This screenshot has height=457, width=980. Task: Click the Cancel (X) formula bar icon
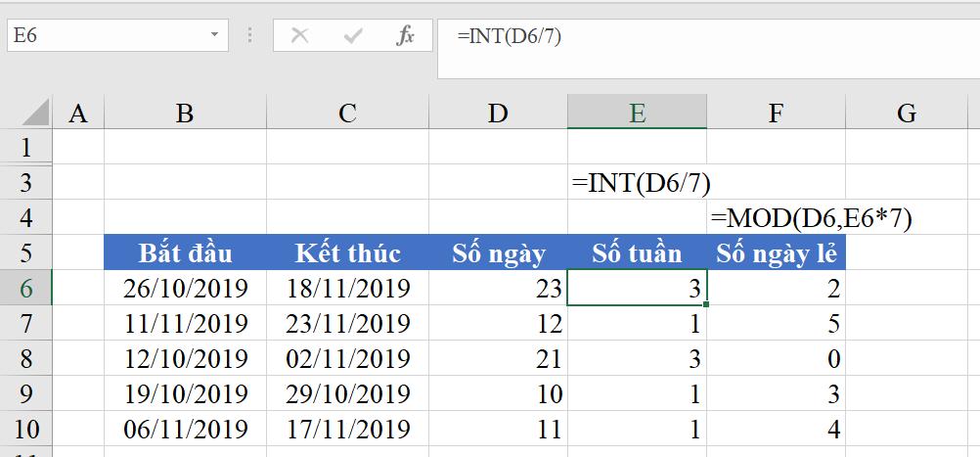tap(300, 36)
